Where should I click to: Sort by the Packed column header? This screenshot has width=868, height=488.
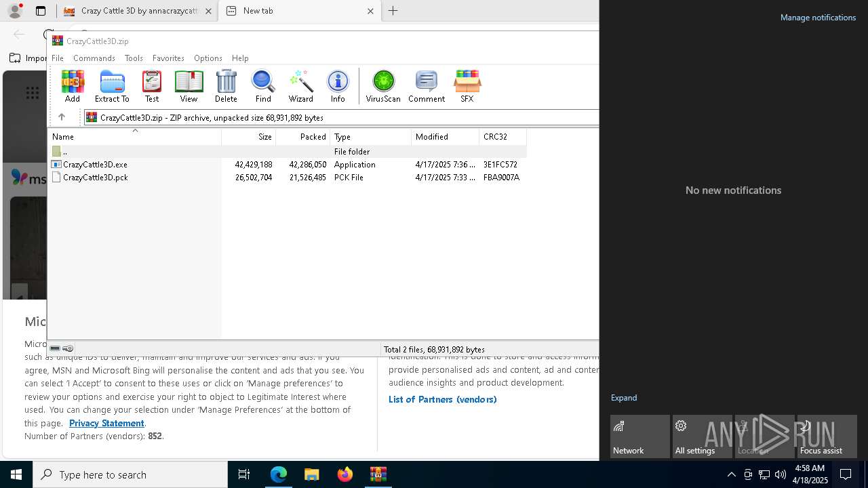303,136
